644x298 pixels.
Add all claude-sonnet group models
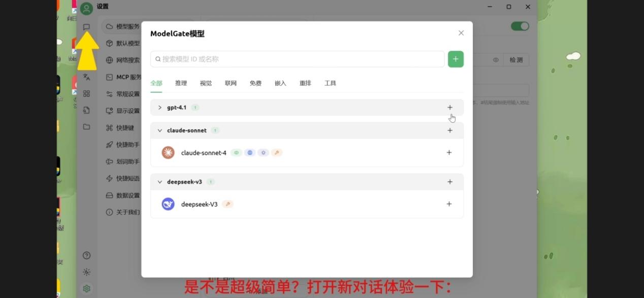(x=450, y=130)
